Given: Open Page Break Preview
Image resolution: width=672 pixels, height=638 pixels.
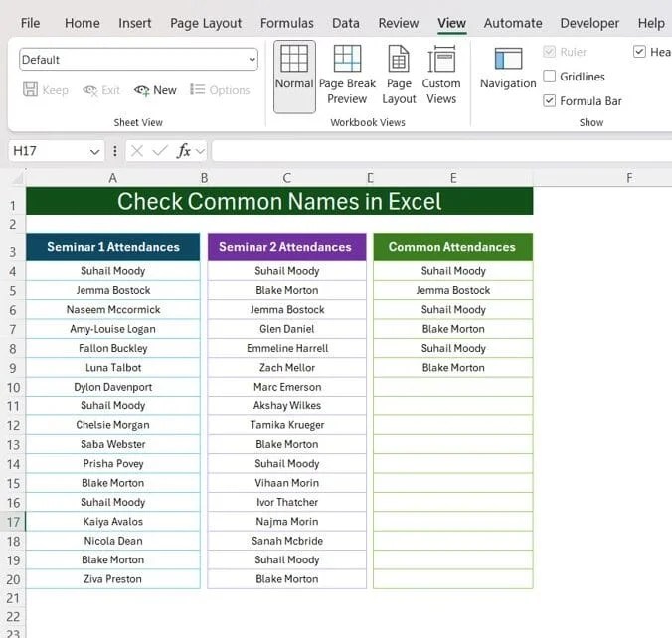Looking at the screenshot, I should pos(347,75).
